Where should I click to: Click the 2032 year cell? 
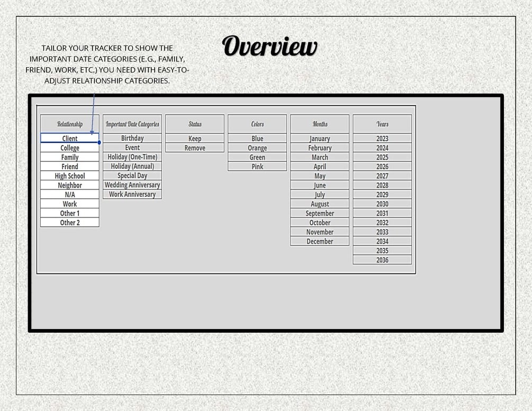tap(382, 222)
